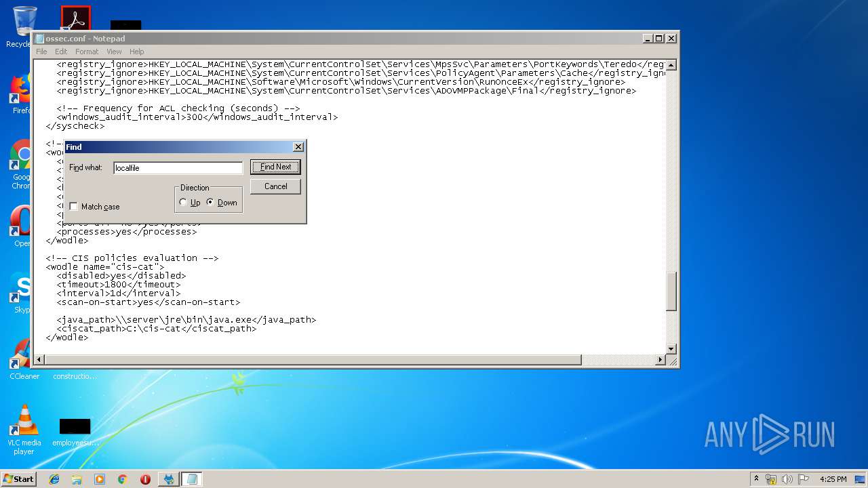Open the File menu in Notepad
The image size is (868, 488).
41,52
